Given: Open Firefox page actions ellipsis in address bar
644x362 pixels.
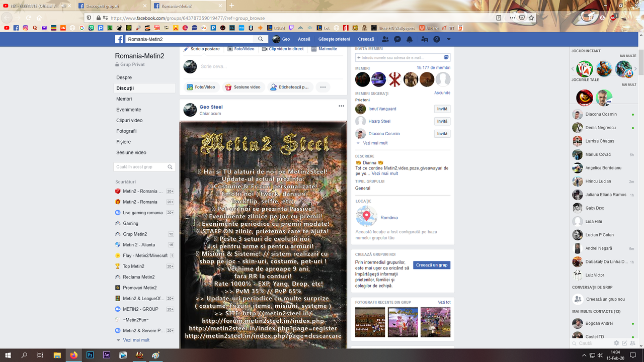Looking at the screenshot, I should (512, 18).
